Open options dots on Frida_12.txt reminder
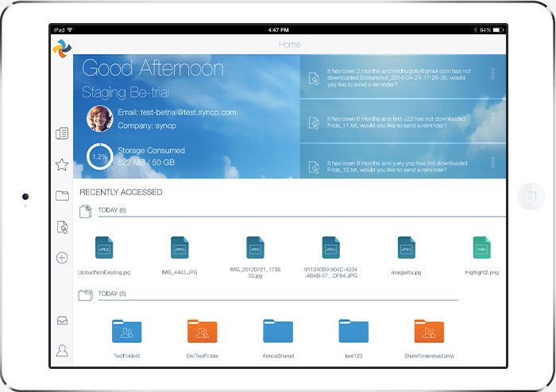 tap(493, 162)
